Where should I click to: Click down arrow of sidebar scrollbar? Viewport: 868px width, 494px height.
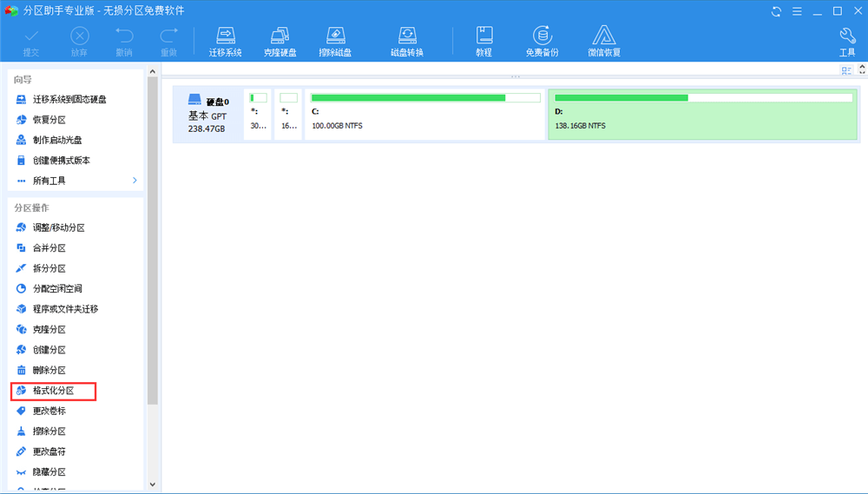pos(153,484)
